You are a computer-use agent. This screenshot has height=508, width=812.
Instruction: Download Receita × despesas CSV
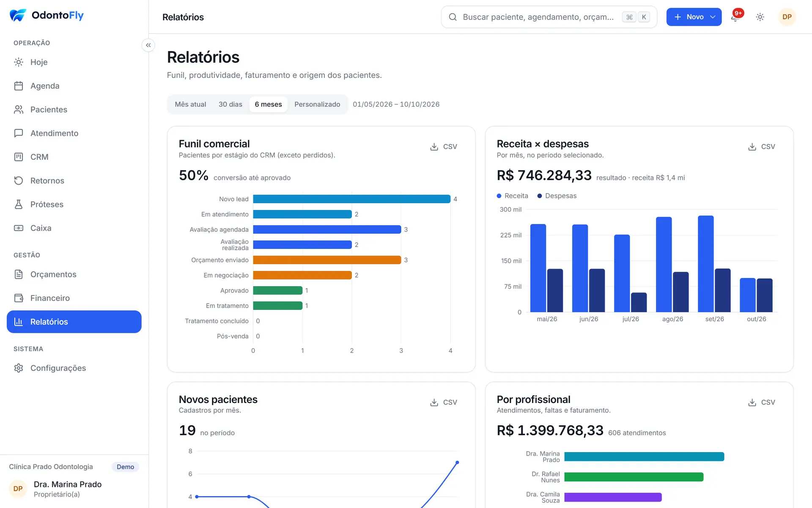tap(762, 147)
